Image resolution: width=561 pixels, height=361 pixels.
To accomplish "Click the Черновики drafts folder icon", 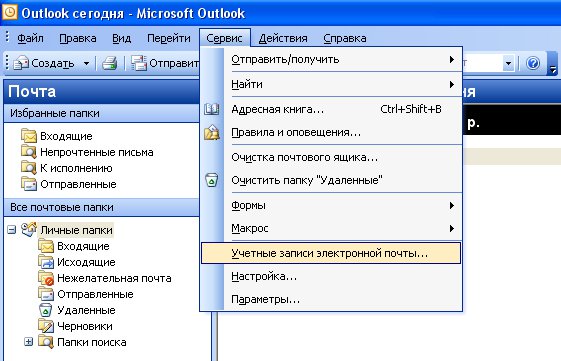I will coord(46,326).
